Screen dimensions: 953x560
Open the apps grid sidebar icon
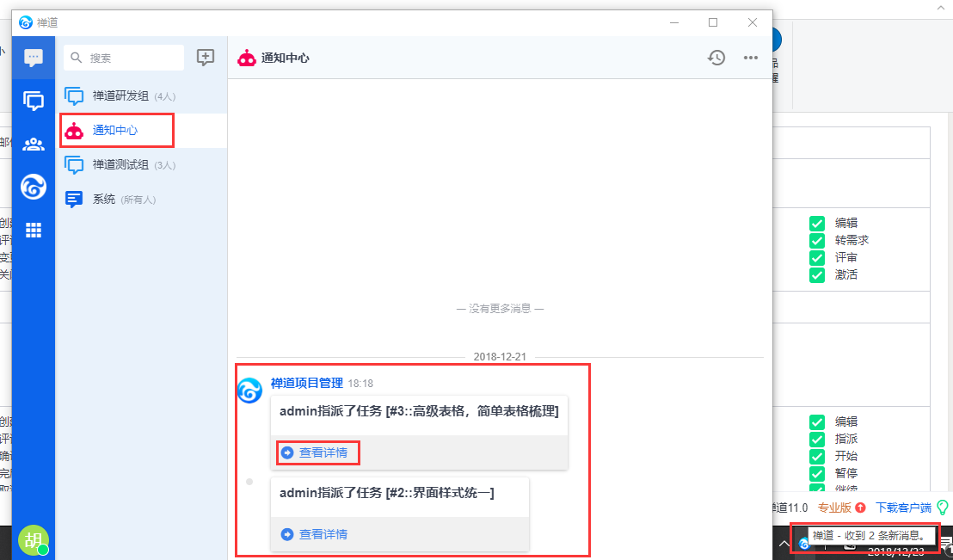pyautogui.click(x=34, y=230)
